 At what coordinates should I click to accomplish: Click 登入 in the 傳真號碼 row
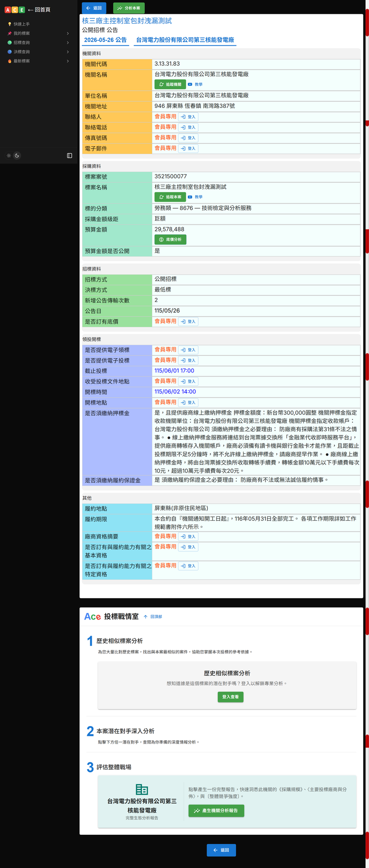click(188, 138)
